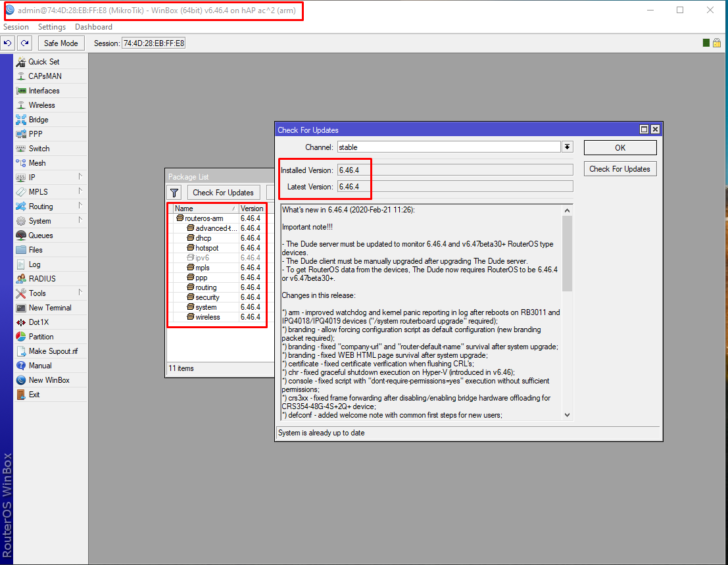The width and height of the screenshot is (728, 565).
Task: Select the security package row
Action: 217,297
